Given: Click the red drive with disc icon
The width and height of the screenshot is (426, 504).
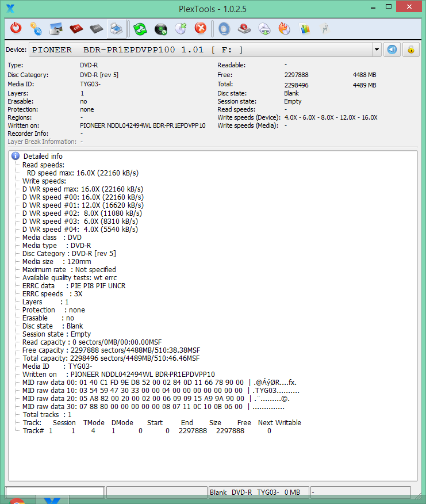Looking at the screenshot, I should coord(244,29).
